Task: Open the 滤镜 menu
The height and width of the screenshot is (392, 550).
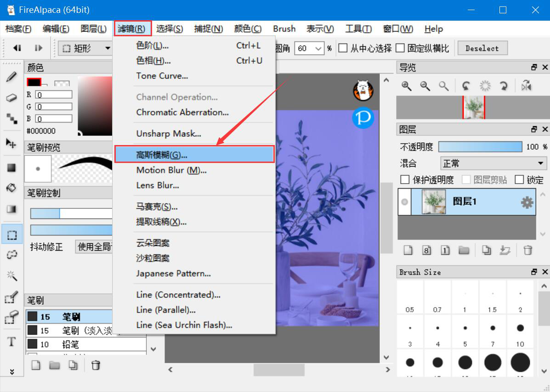Action: pos(132,29)
